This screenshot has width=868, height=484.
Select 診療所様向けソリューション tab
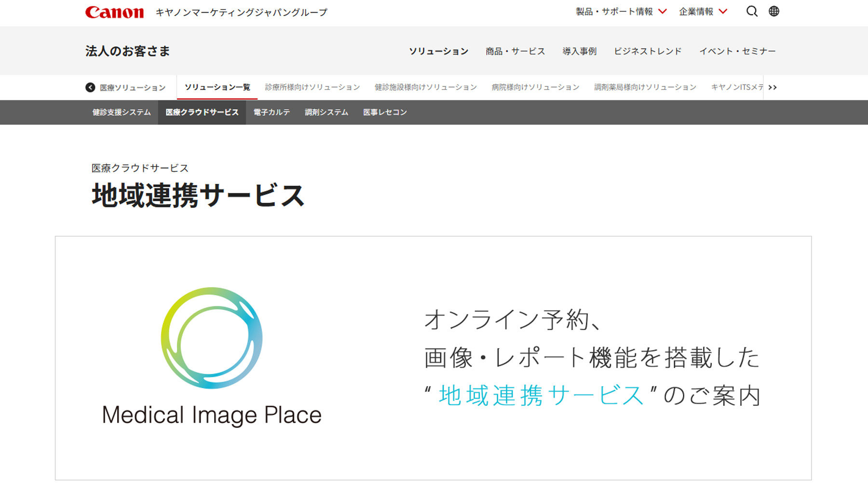312,87
